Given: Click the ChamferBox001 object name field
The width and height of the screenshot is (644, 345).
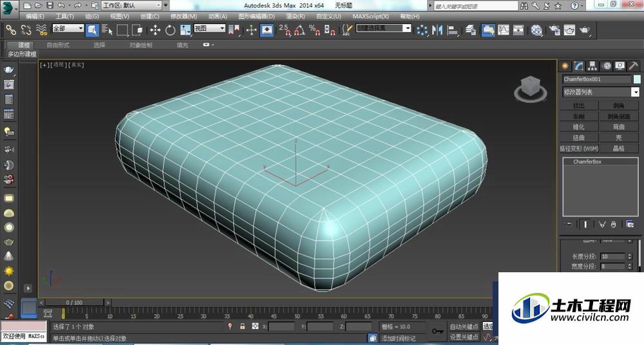Looking at the screenshot, I should pyautogui.click(x=597, y=79).
